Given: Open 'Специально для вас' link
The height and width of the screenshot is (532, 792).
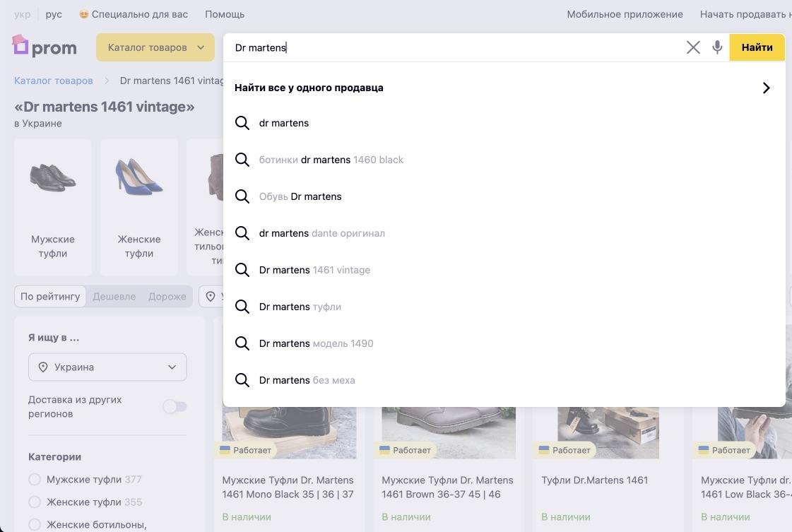Looking at the screenshot, I should click(139, 14).
